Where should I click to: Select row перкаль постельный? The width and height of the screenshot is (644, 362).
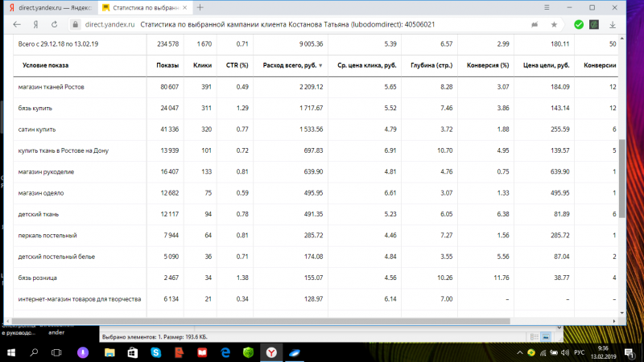click(x=316, y=235)
